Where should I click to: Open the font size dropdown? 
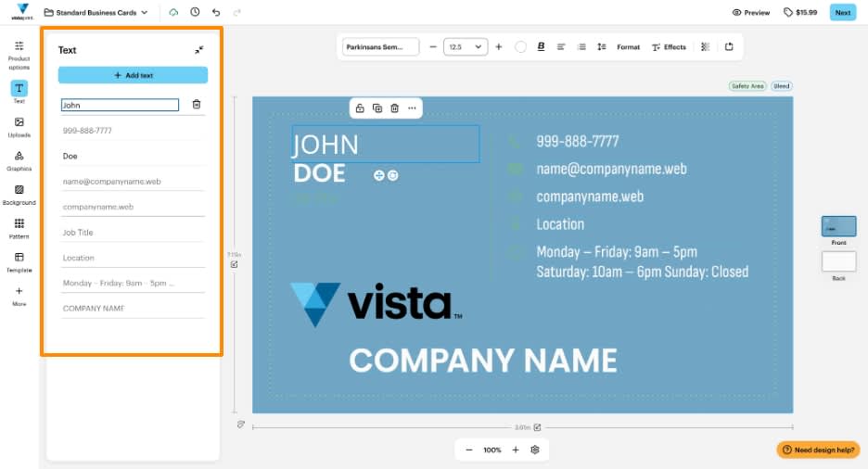[x=466, y=47]
